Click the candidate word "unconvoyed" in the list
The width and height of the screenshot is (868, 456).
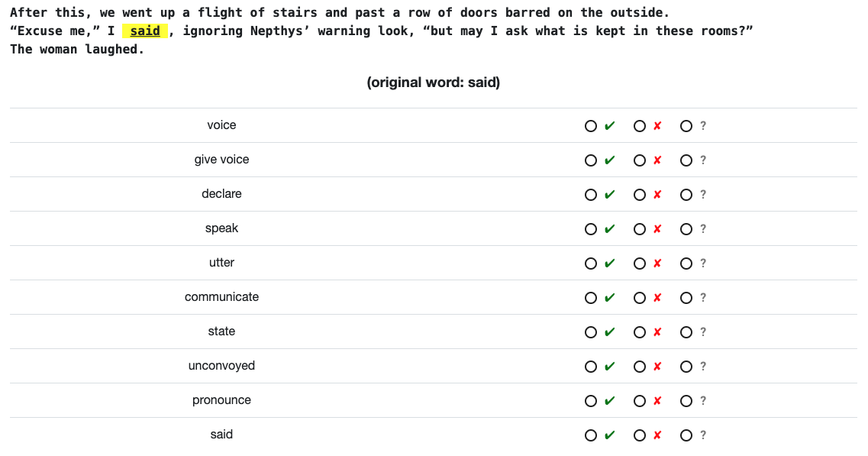click(221, 366)
